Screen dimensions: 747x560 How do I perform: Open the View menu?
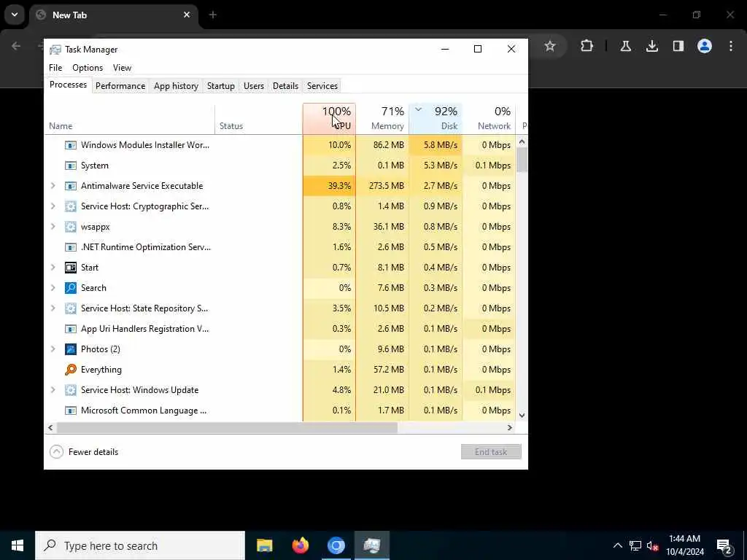point(122,68)
